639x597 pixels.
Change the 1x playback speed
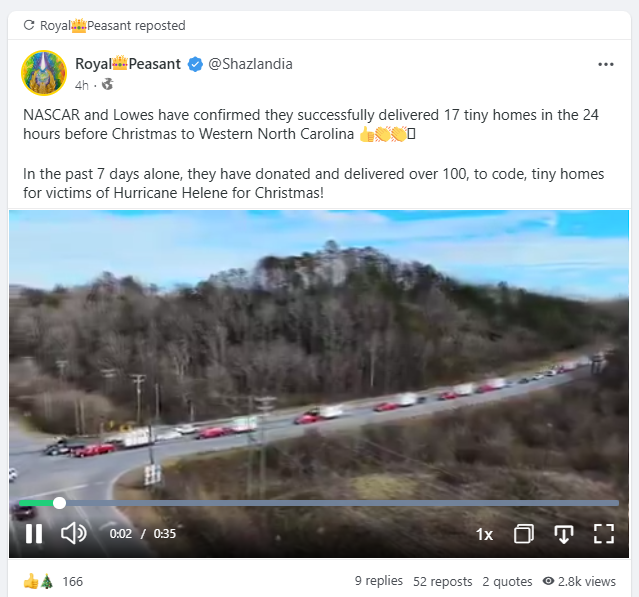(x=485, y=534)
